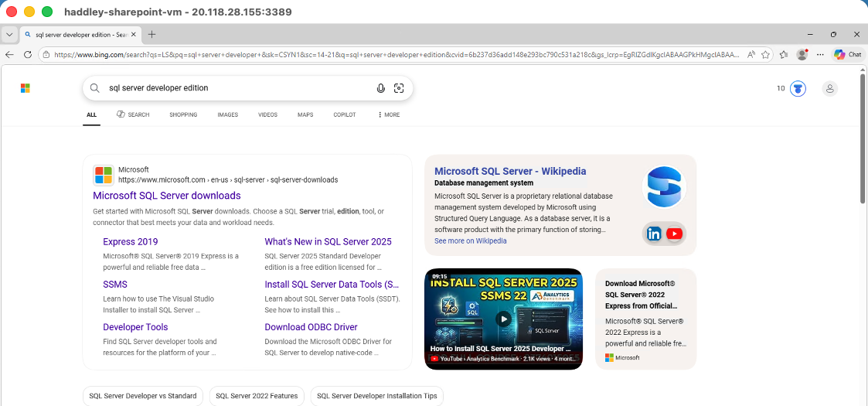Click the Read aloud icon in the address bar
Screen dimensions: 868x406
751,54
